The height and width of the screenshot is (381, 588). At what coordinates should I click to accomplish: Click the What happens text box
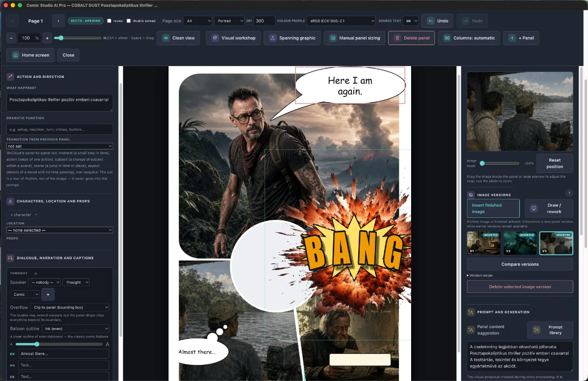[x=60, y=102]
